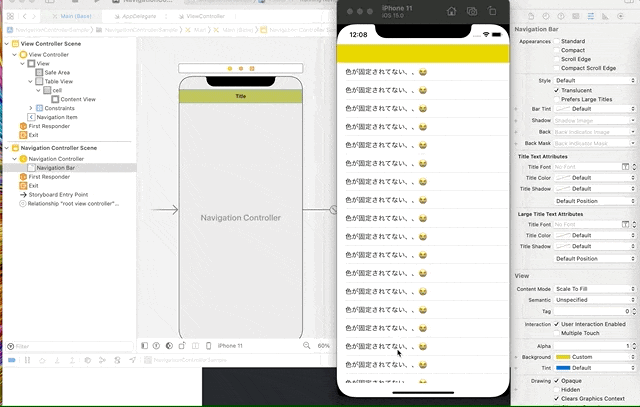Viewport: 640px width, 407px height.
Task: Switch to the Main (Base) editor tab
Action: tap(72, 16)
